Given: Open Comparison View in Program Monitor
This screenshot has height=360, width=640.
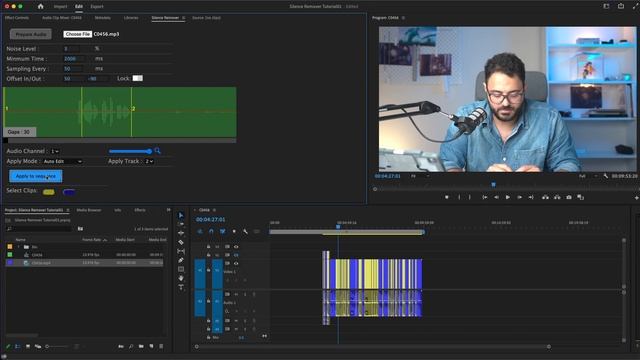Looking at the screenshot, I should [580, 197].
